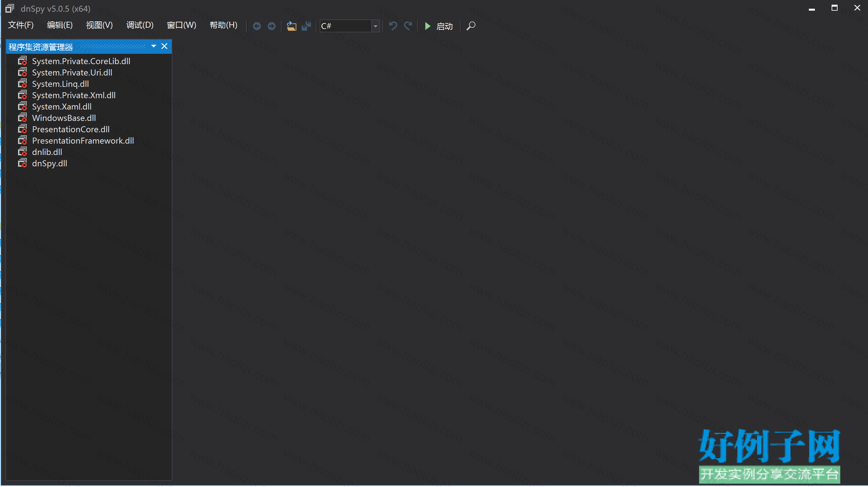Select System.Private.Uri.dll in the tree
The width and height of the screenshot is (868, 487).
point(72,73)
